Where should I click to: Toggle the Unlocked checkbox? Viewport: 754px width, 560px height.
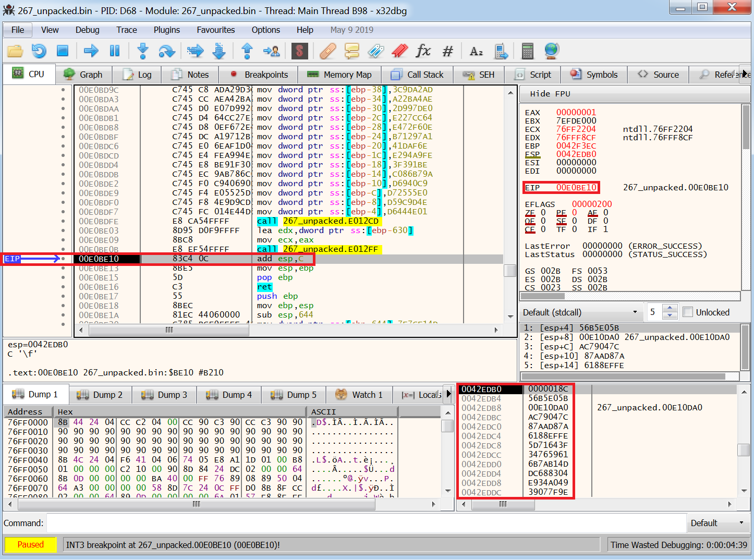click(x=688, y=312)
